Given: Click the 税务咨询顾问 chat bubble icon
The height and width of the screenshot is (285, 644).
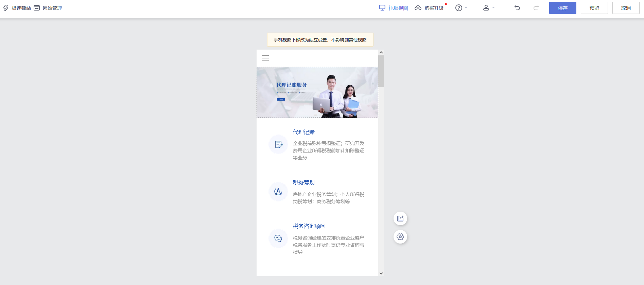Looking at the screenshot, I should (x=278, y=238).
